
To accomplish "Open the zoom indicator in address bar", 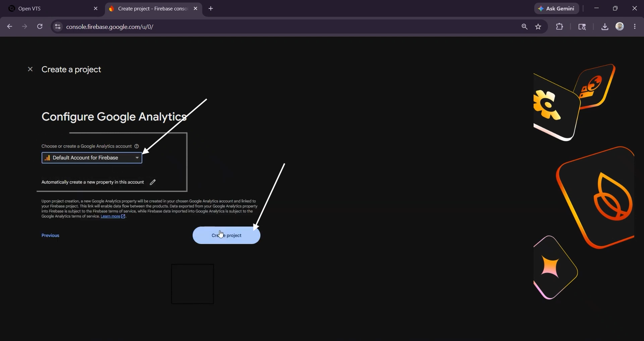I will tap(525, 27).
